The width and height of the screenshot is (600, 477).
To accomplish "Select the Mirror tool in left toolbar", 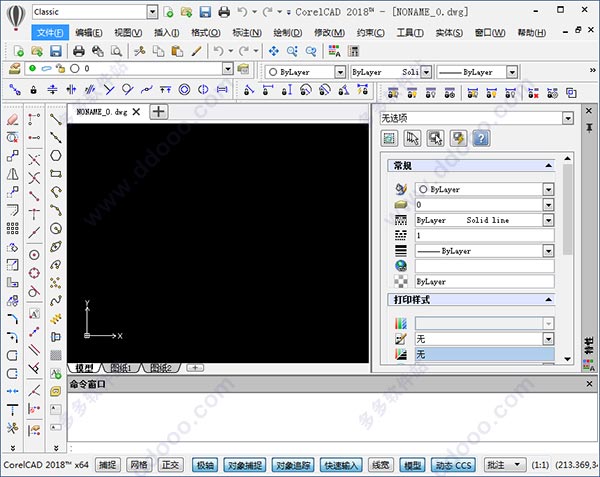I will click(12, 174).
